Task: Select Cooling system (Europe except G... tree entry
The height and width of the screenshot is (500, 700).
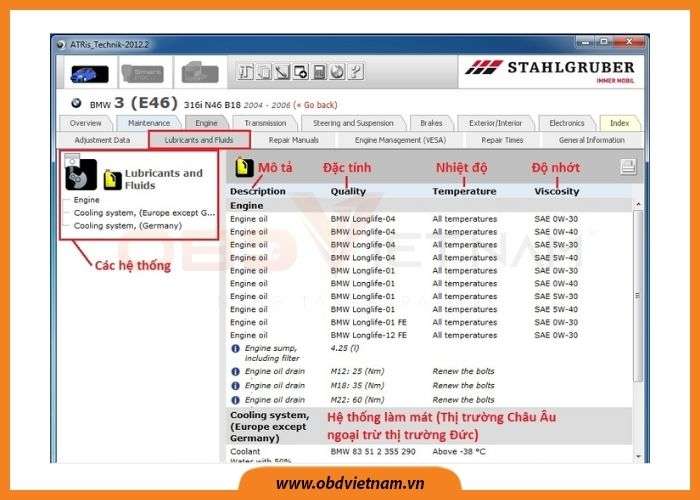Action: pyautogui.click(x=144, y=213)
